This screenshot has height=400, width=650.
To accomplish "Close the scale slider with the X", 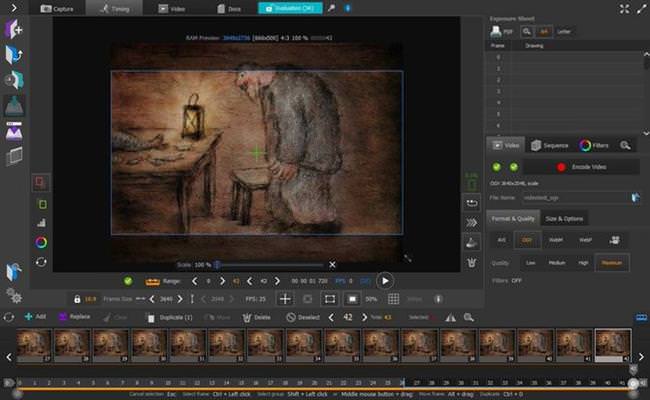I will click(332, 264).
